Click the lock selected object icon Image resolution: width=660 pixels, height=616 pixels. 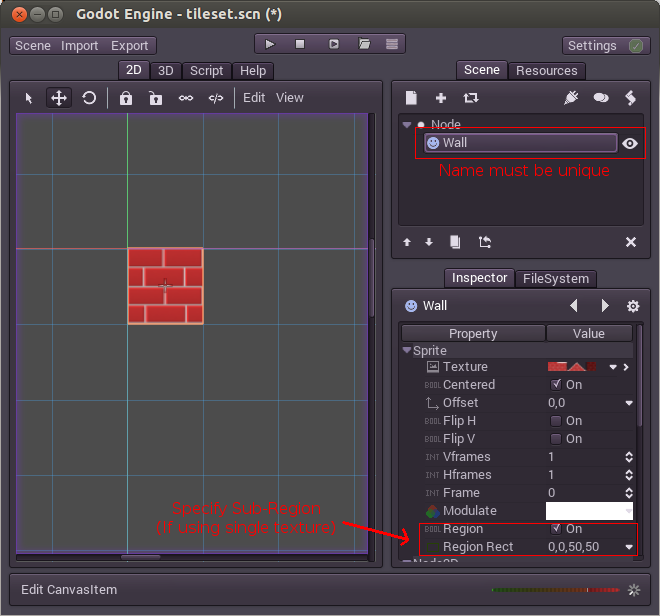(x=126, y=98)
